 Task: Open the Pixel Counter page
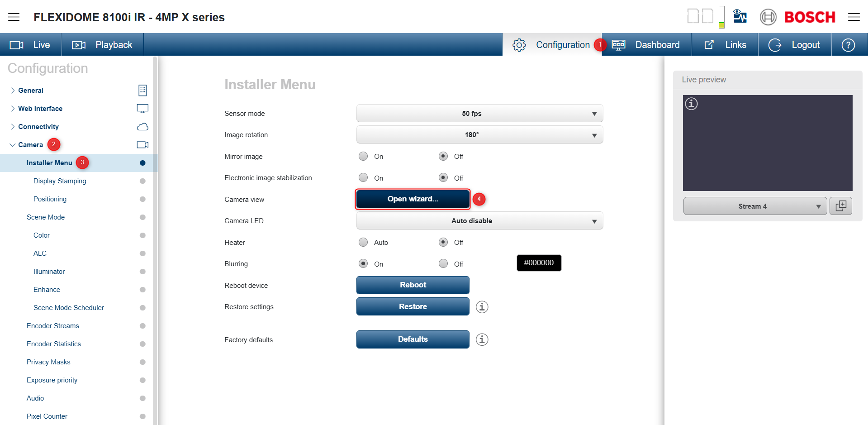point(47,416)
